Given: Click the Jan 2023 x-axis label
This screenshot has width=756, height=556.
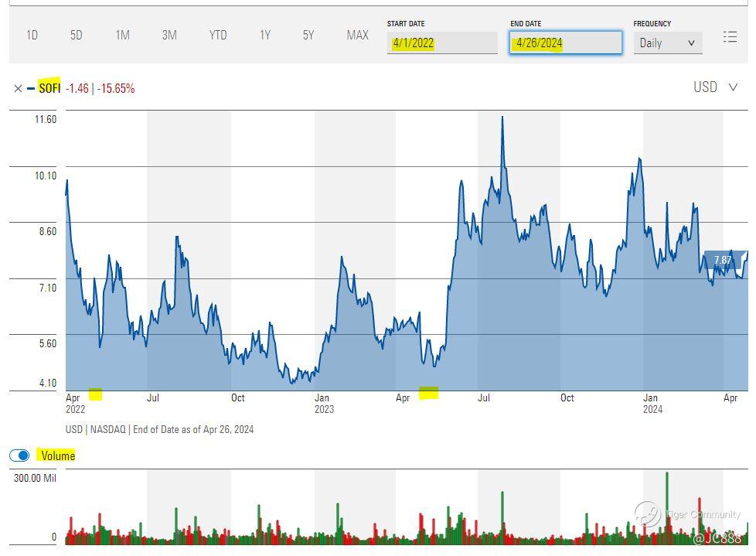Looking at the screenshot, I should coord(324,404).
